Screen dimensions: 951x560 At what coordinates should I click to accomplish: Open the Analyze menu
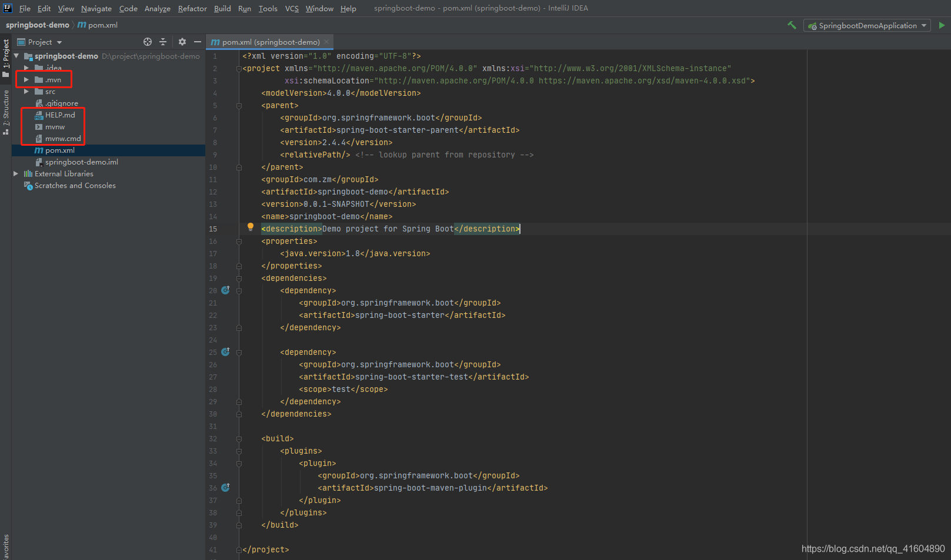158,8
